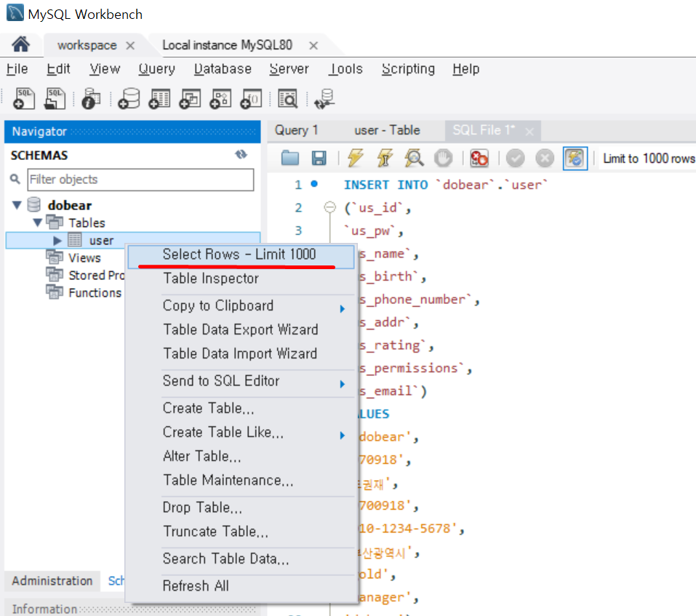Select the Views tree node
The width and height of the screenshot is (696, 616).
coord(84,258)
